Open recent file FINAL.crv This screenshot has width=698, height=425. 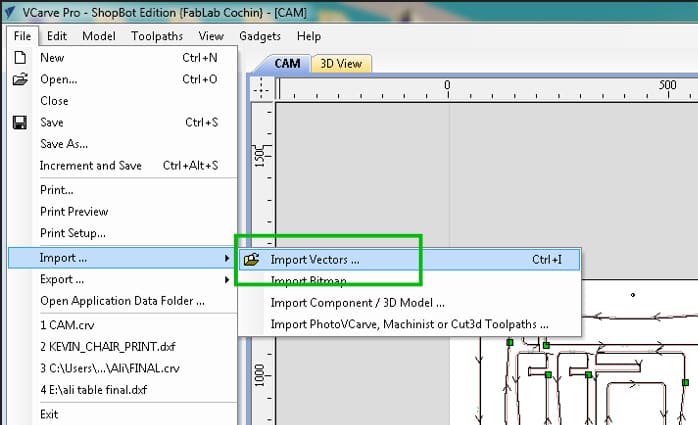pyautogui.click(x=122, y=368)
